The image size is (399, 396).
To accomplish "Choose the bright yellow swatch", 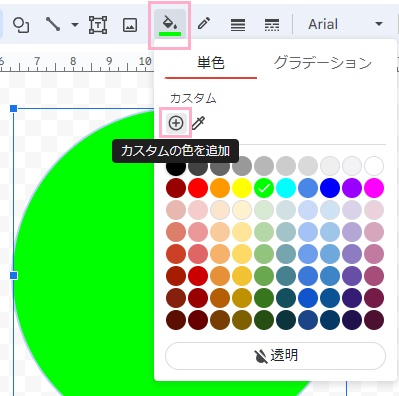I will [x=242, y=188].
